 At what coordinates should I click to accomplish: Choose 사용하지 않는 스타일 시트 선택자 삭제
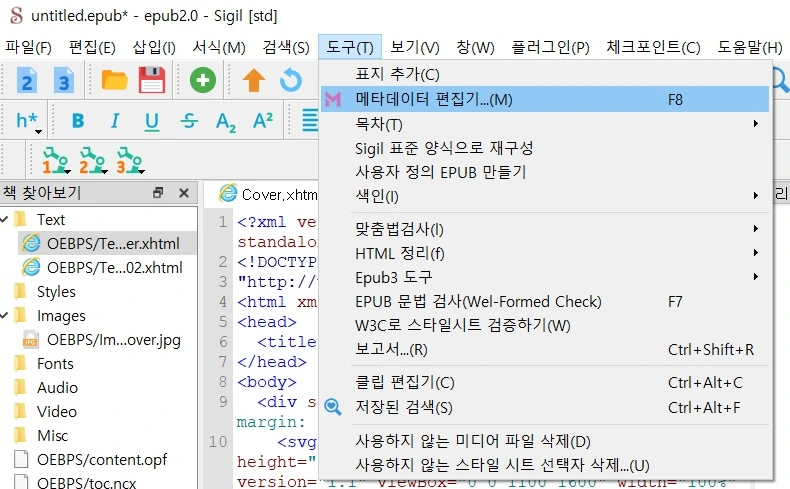click(x=545, y=465)
